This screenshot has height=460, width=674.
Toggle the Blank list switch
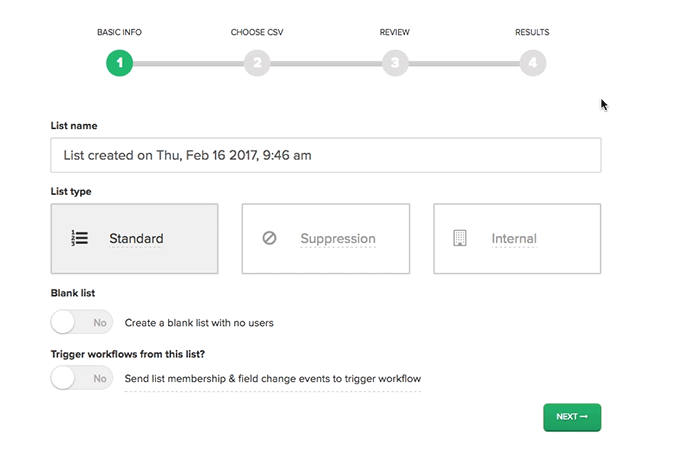[82, 322]
